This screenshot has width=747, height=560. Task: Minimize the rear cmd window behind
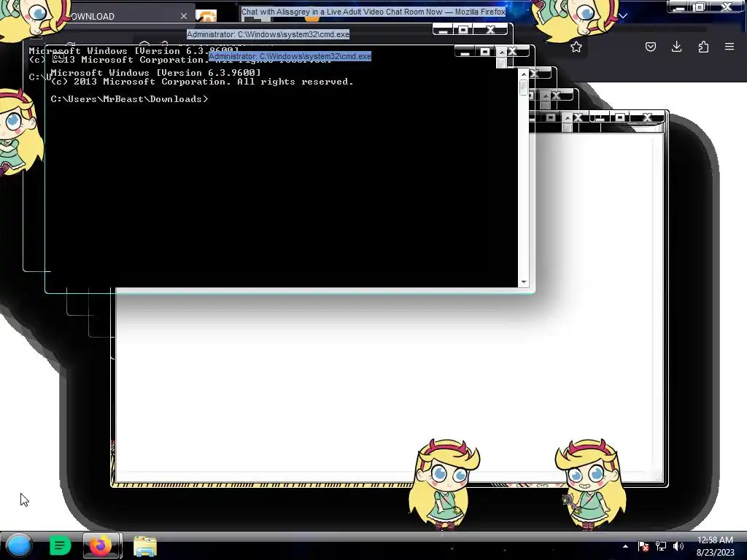pos(443,30)
